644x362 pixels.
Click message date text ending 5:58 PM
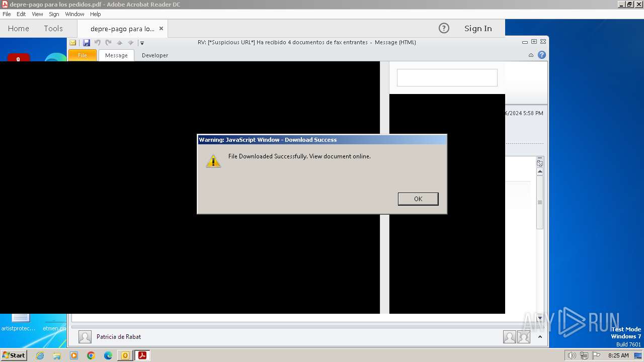[524, 113]
